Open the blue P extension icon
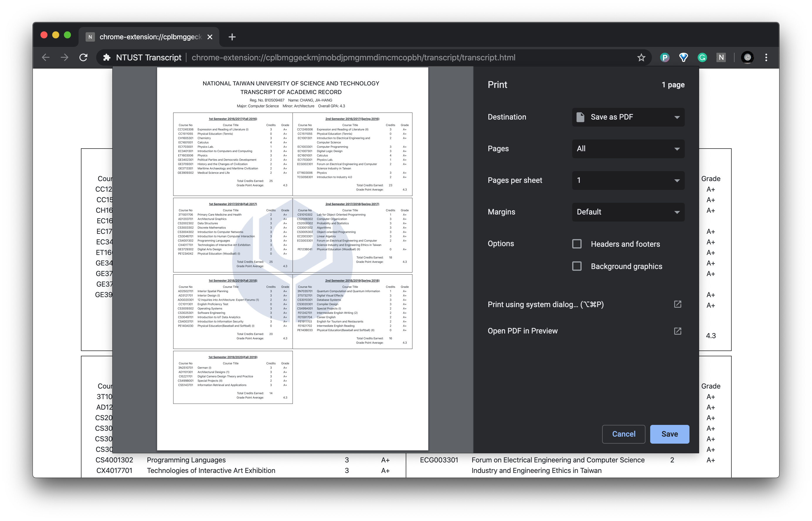Image resolution: width=812 pixels, height=521 pixels. [x=665, y=57]
